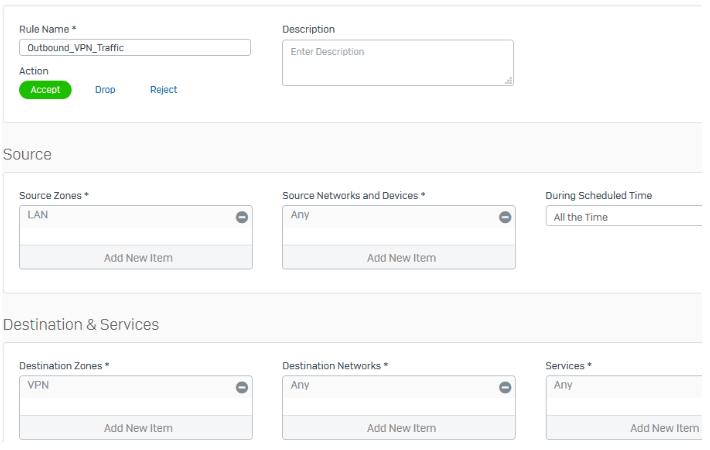Add New Item under Source Networks and Devices
This screenshot has width=710, height=450.
click(400, 258)
